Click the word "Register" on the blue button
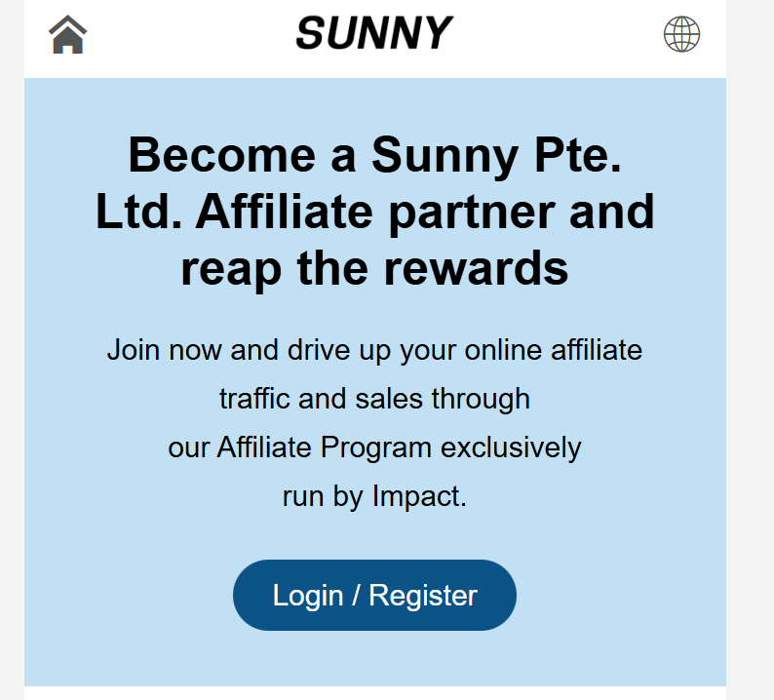This screenshot has width=774, height=700. (423, 596)
